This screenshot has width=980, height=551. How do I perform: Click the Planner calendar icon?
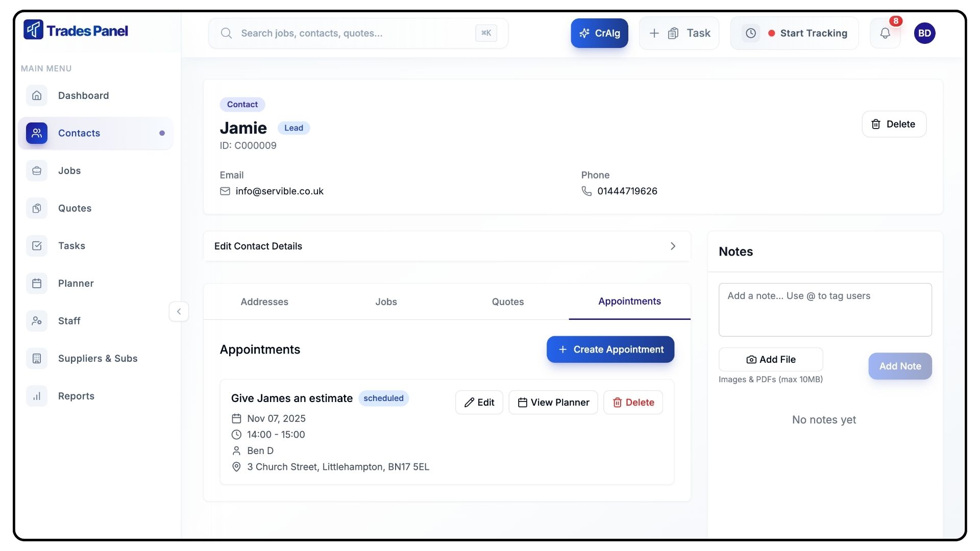37,283
